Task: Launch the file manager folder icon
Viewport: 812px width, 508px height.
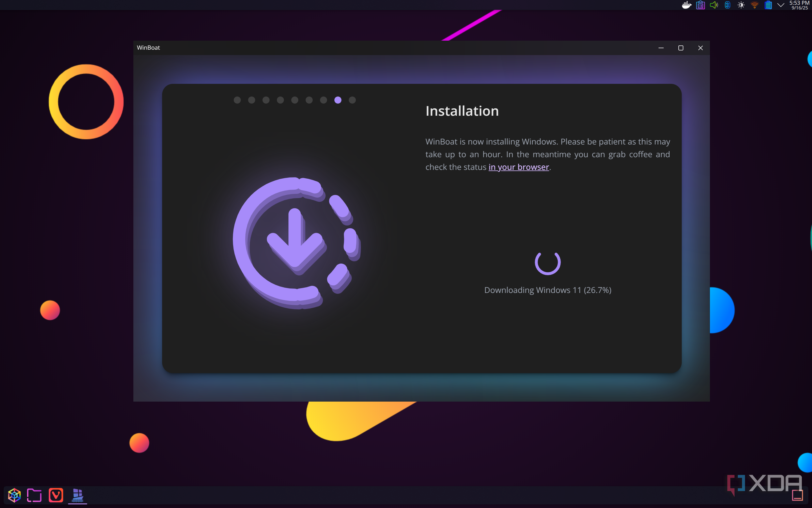Action: (x=34, y=495)
